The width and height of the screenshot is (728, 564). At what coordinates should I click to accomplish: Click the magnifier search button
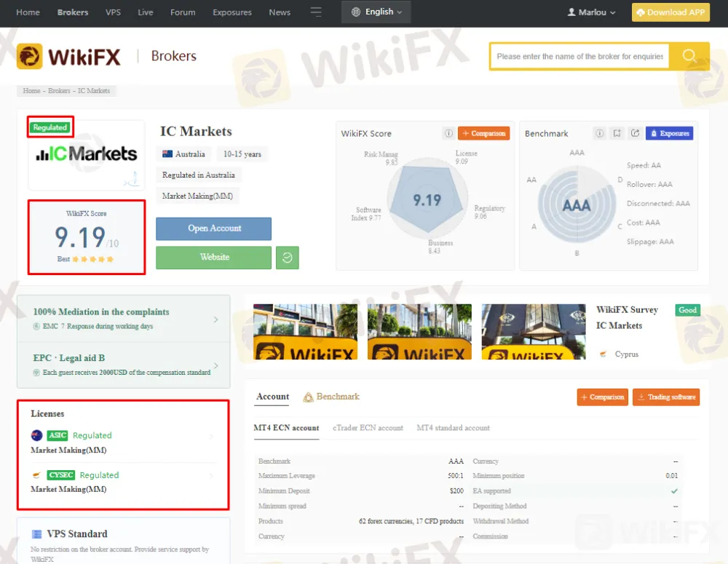tap(689, 56)
